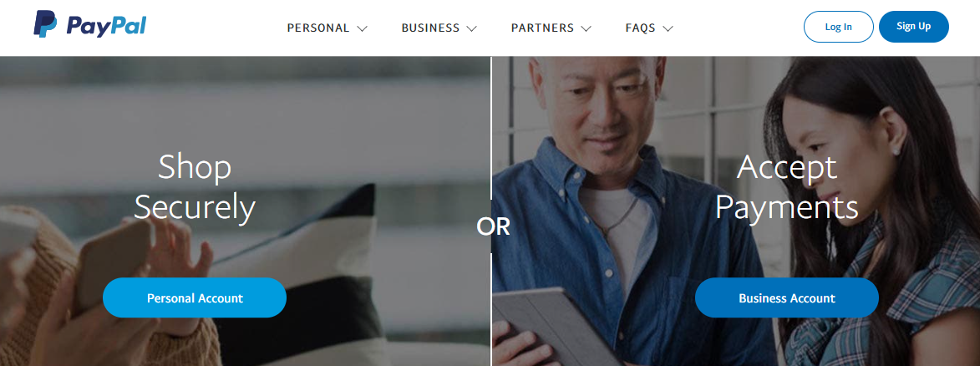Viewport: 980px width, 366px height.
Task: Click the OR divider label
Action: 493,227
